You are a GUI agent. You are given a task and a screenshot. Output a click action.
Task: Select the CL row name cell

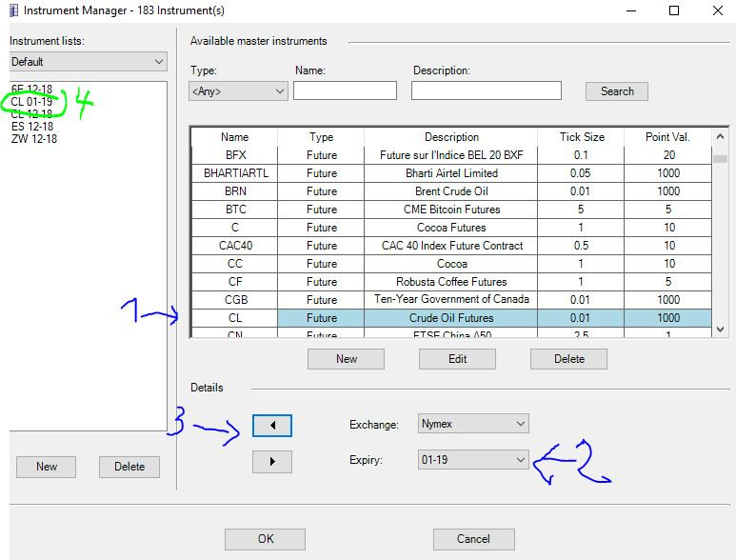(x=234, y=318)
